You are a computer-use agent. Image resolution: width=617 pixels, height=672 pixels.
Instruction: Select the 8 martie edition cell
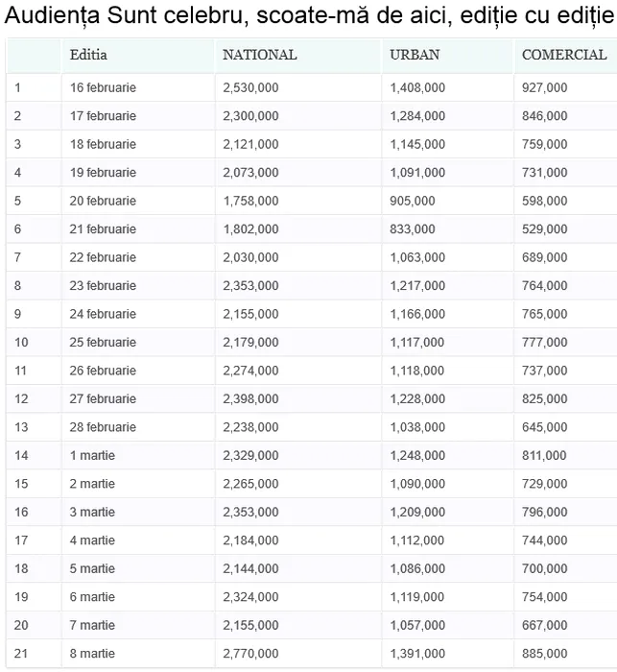92,654
